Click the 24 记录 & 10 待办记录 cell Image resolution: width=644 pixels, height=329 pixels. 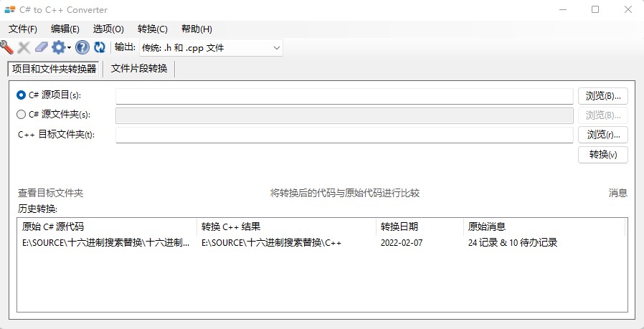[x=513, y=243]
